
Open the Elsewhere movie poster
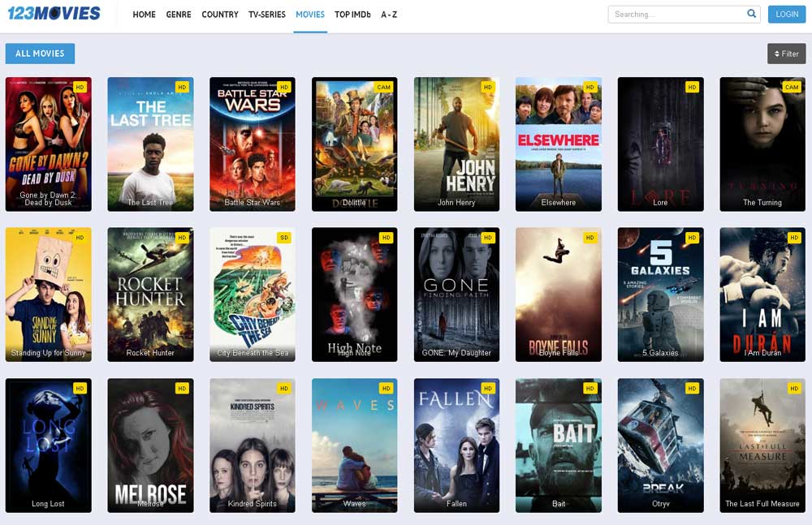[x=559, y=144]
